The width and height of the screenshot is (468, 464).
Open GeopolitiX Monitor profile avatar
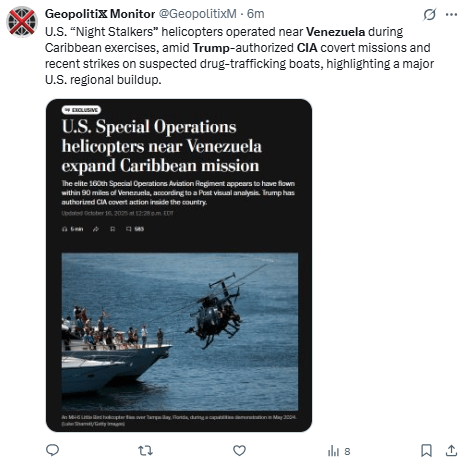(22, 22)
